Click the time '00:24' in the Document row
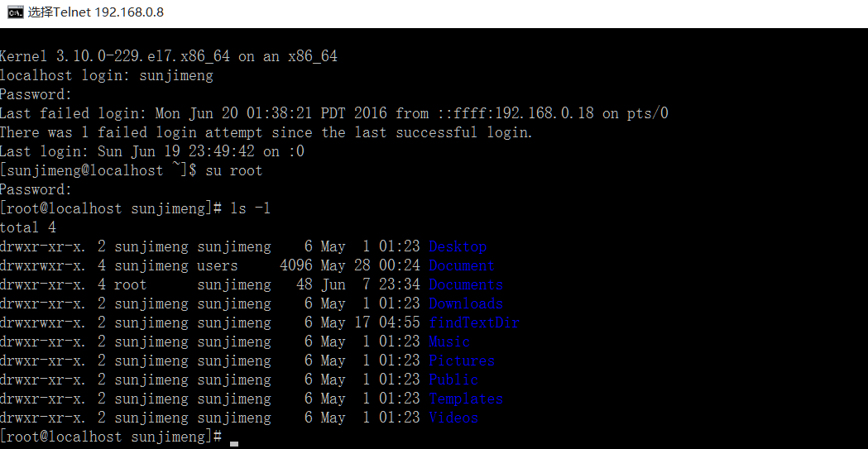This screenshot has height=449, width=868. 399,265
